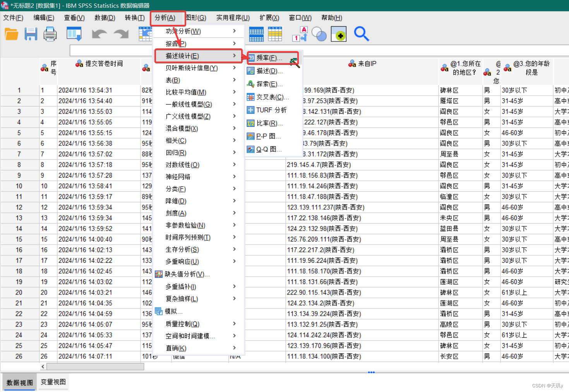
Task: Open the 查看(V) menu
Action: point(74,18)
